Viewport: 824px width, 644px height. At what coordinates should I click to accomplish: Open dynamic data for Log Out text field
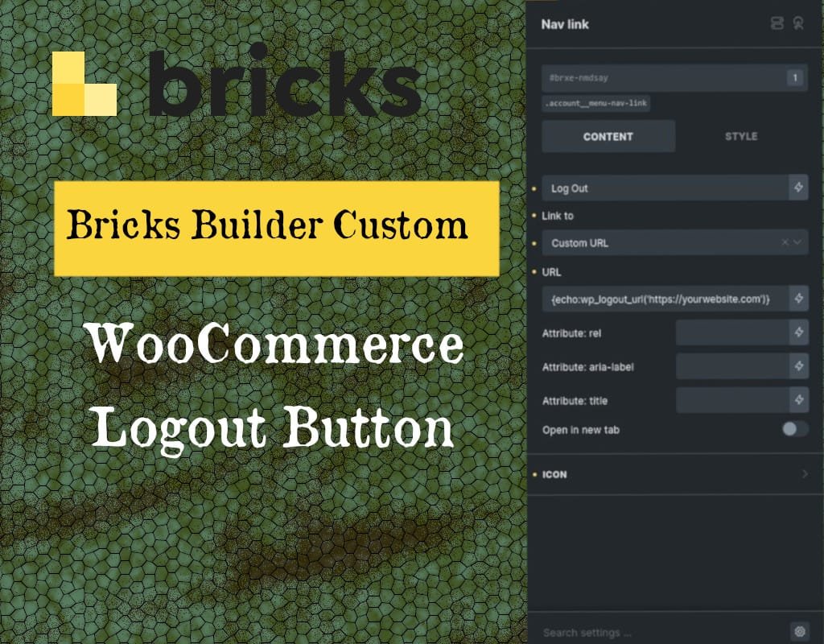coord(798,188)
